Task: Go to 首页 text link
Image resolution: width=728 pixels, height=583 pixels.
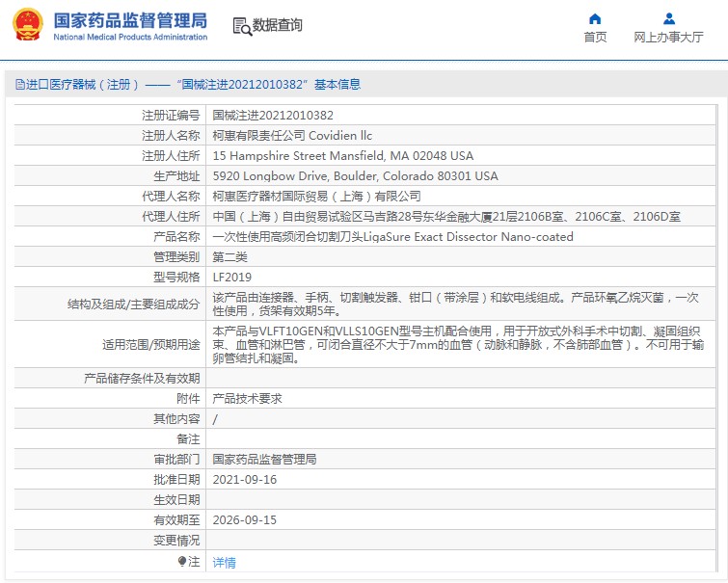Action: coord(595,38)
